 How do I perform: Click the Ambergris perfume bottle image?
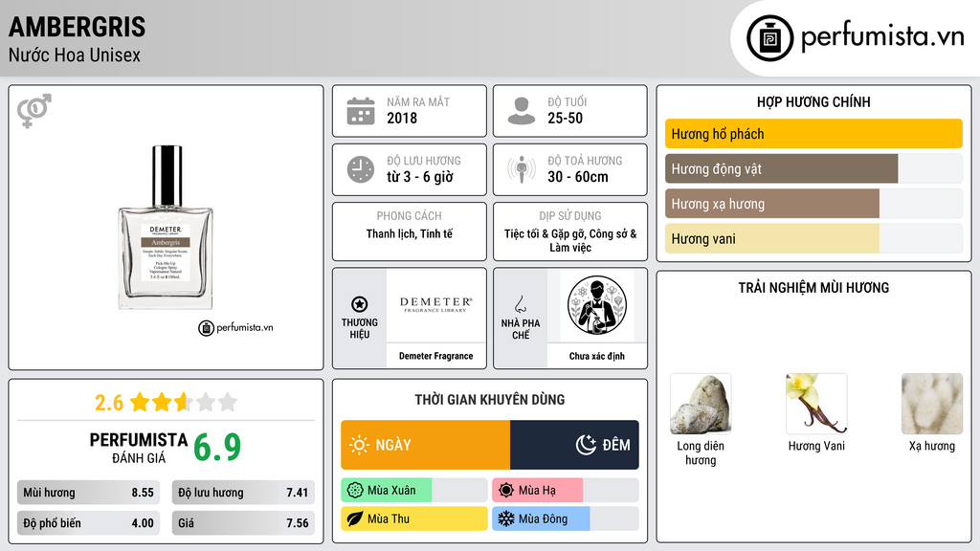click(x=166, y=228)
